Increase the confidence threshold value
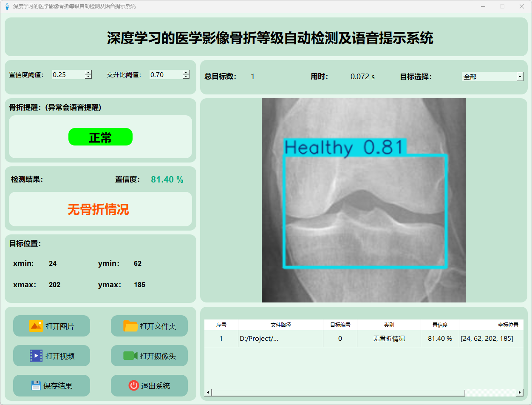Screen dimensions: 532x405 point(88,73)
